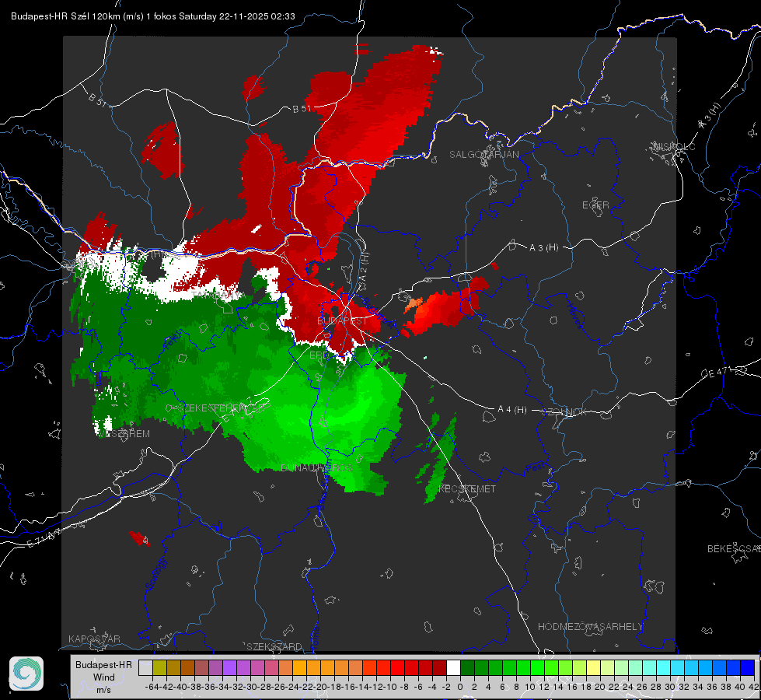
Task: Select the white zero-velocity legend swatch
Action: (x=453, y=667)
